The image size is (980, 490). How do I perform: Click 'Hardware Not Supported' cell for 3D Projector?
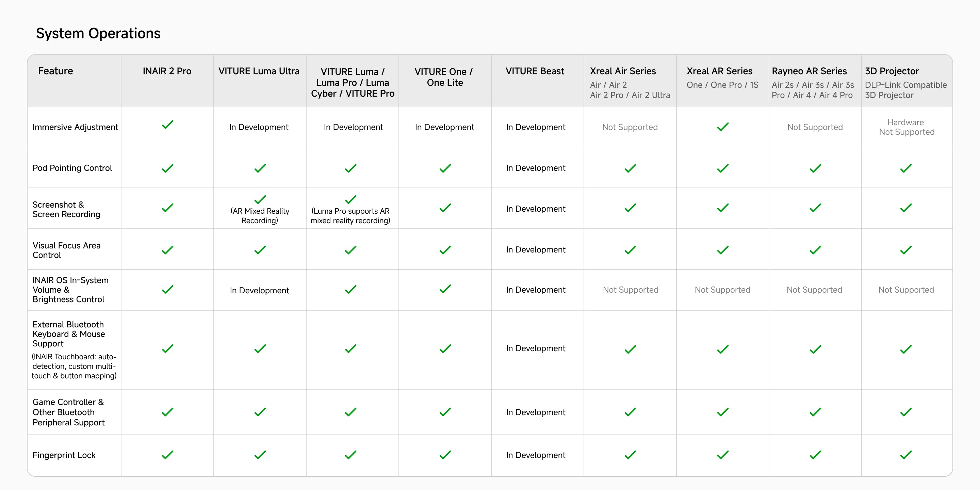[x=906, y=127]
